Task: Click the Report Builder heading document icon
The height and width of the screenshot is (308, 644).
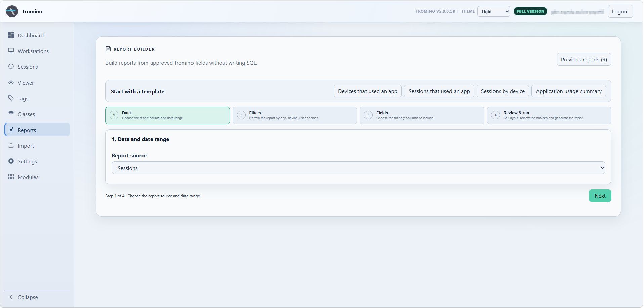Action: 108,49
